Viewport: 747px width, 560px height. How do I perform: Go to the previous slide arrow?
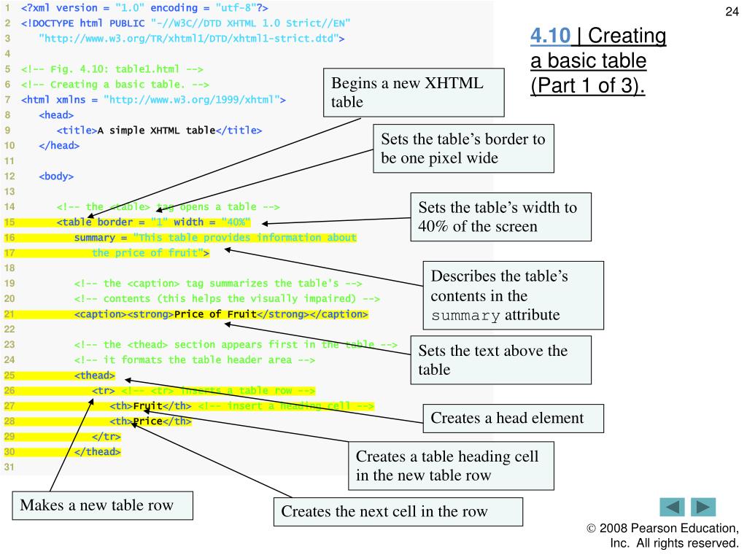[672, 507]
